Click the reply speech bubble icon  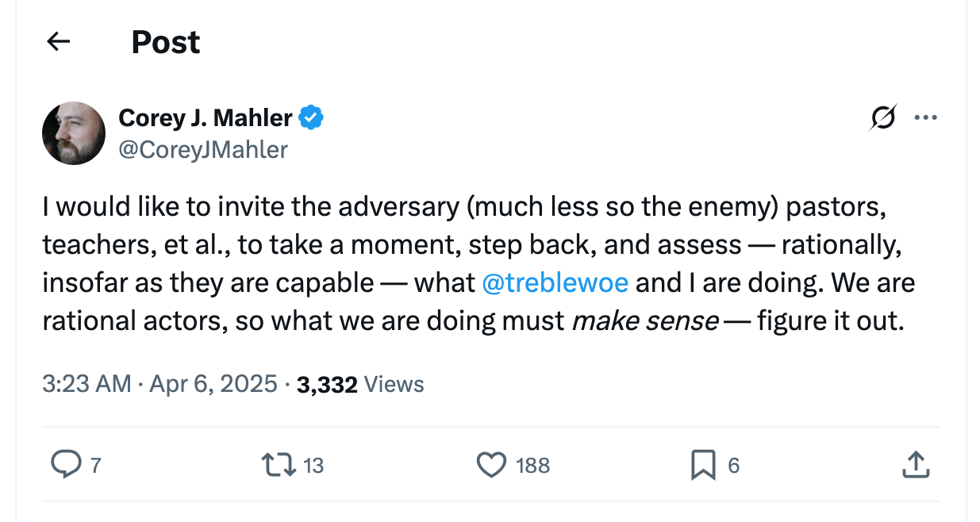[x=65, y=465]
